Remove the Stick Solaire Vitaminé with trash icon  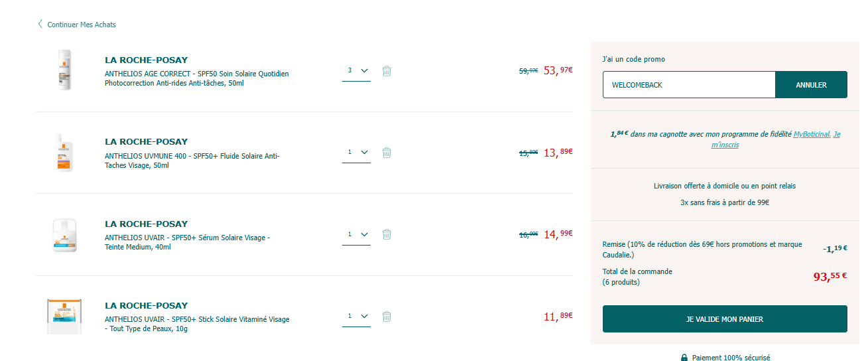pyautogui.click(x=387, y=317)
